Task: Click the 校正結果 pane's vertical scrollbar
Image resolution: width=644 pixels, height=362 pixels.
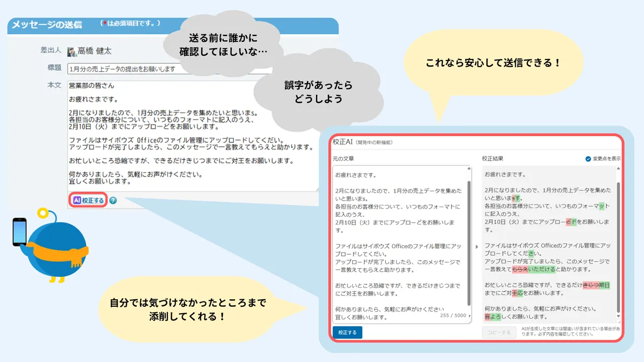Action: (x=619, y=241)
